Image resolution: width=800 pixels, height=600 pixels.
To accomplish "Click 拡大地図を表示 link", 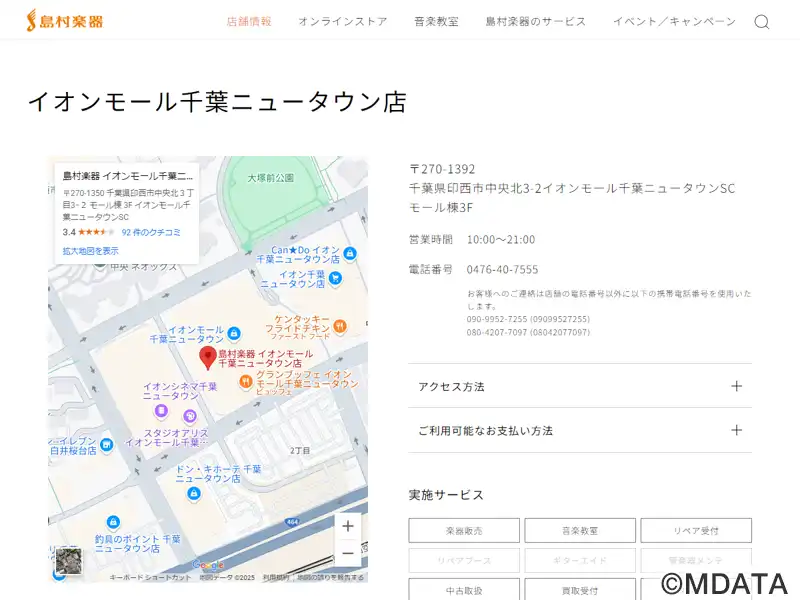I will (90, 251).
